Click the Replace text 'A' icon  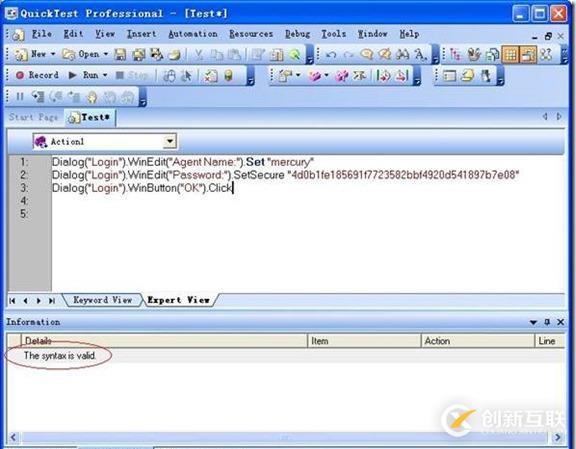coord(420,55)
